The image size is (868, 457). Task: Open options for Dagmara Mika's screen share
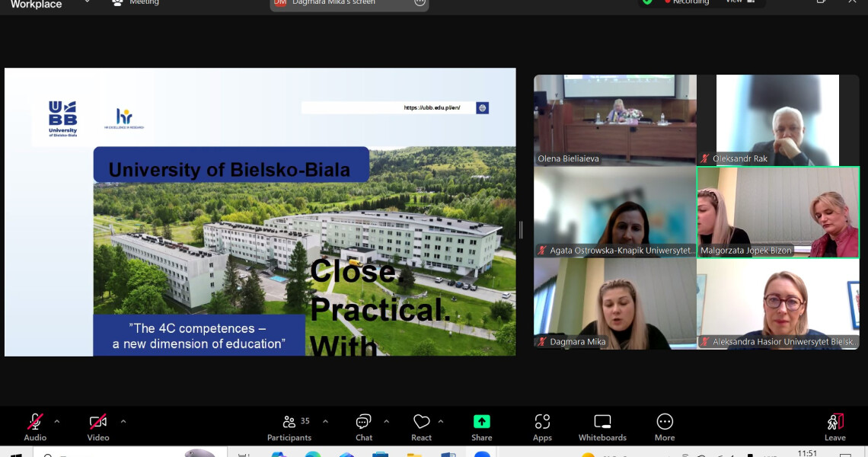pyautogui.click(x=420, y=2)
